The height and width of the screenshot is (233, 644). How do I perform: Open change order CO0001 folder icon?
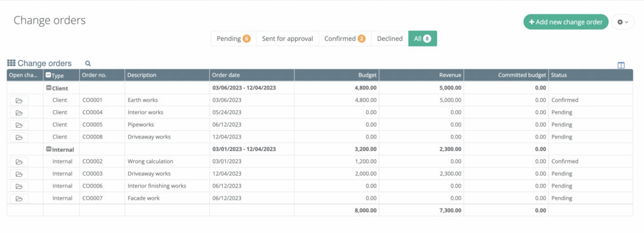click(19, 100)
